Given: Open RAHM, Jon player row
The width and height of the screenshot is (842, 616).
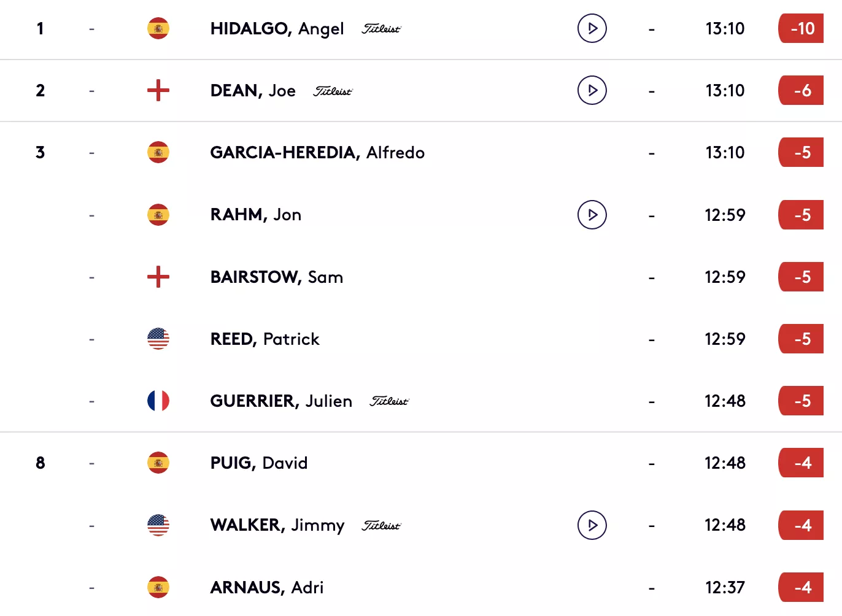Looking at the screenshot, I should point(421,215).
